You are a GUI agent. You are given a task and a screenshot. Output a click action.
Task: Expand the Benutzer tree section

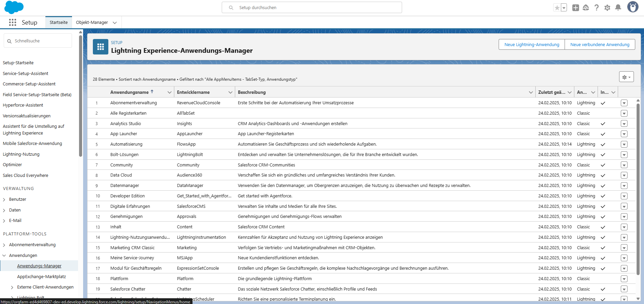click(x=4, y=200)
